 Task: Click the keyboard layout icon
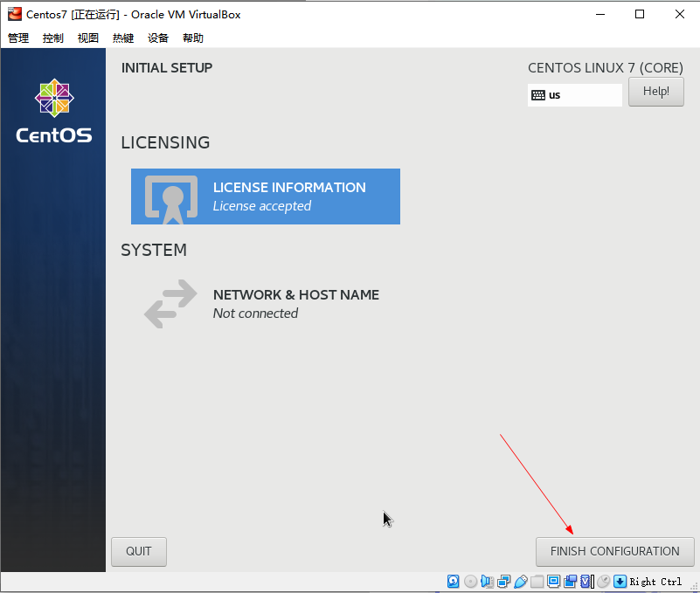coord(538,95)
